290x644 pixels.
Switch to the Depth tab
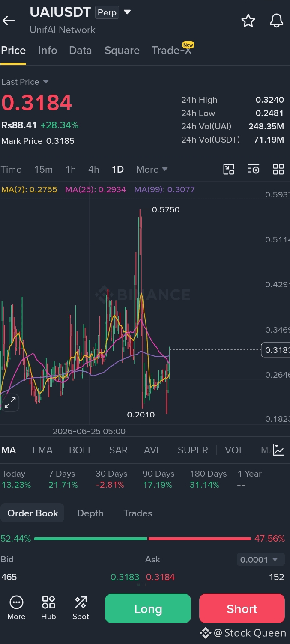coord(90,513)
